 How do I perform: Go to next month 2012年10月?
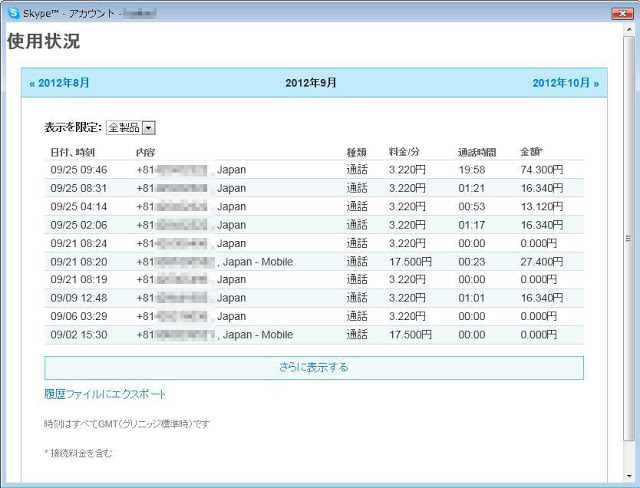565,83
